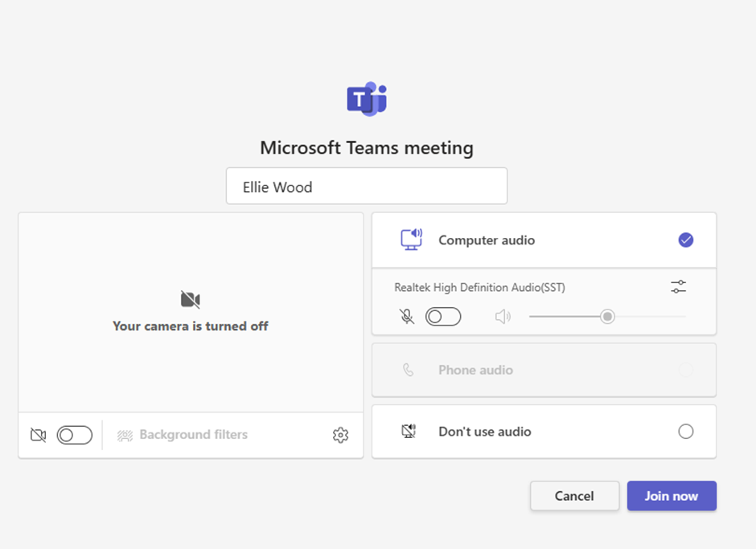Image resolution: width=756 pixels, height=549 pixels.
Task: Click the Background filters blur icon
Action: tap(125, 436)
